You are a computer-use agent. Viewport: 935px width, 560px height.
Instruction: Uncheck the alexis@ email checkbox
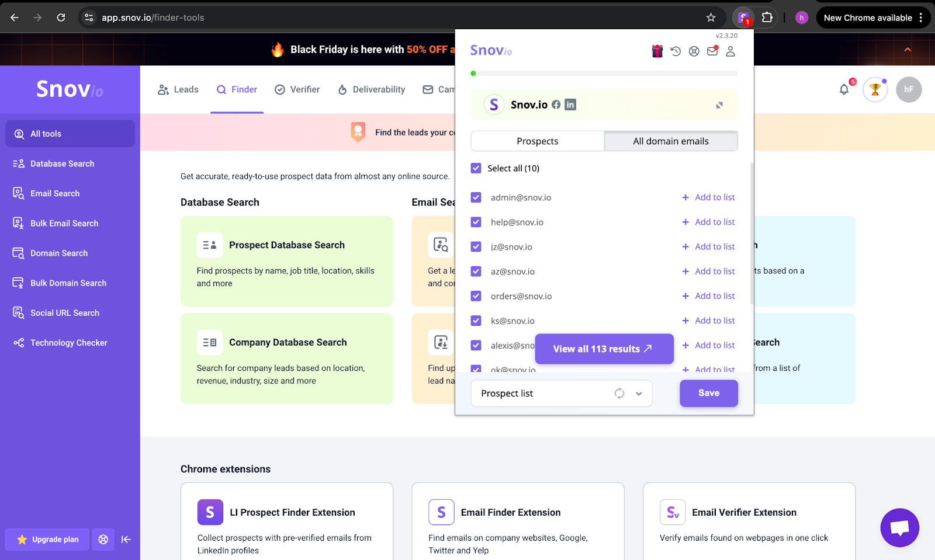point(476,345)
